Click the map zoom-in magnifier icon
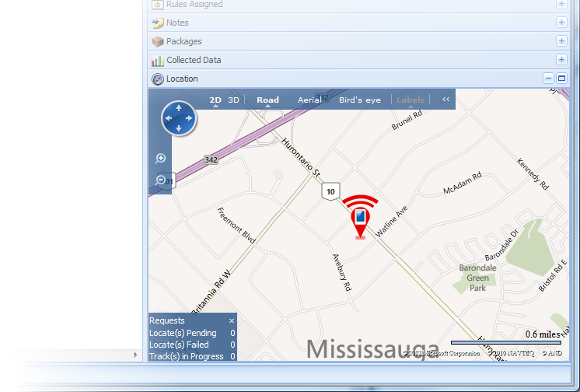 (160, 159)
